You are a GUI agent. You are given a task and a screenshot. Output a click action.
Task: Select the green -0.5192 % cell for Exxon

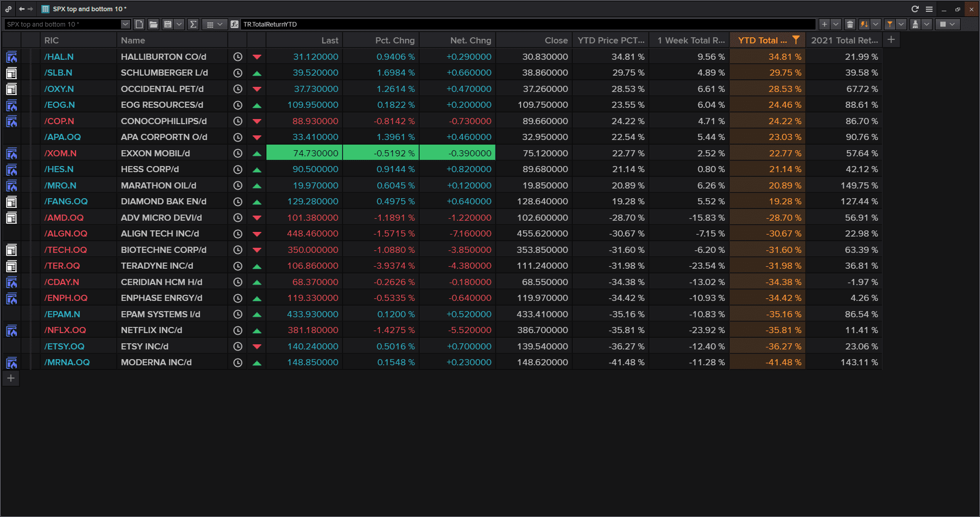[x=381, y=153]
